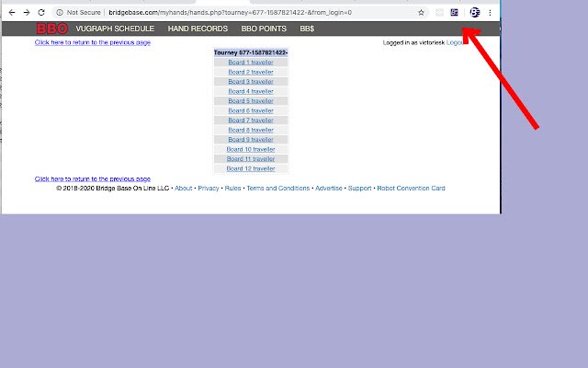Viewport: 588px width, 368px height.
Task: Select the 'Logged in as victoriesk' text
Action: 413,42
